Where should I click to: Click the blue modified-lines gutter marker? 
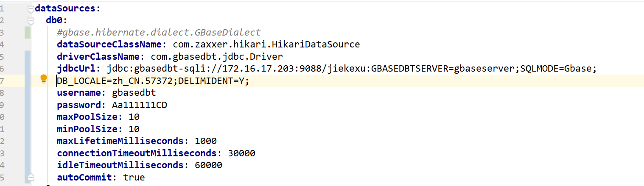[28, 117]
